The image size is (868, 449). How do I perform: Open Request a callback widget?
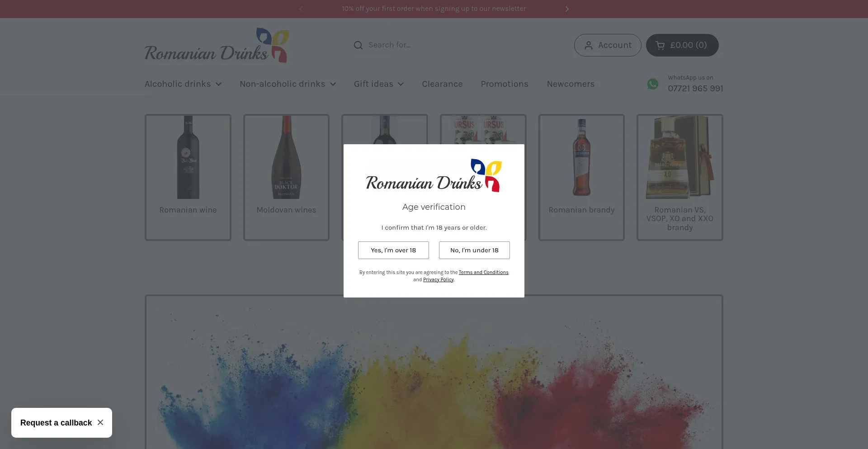coord(56,423)
